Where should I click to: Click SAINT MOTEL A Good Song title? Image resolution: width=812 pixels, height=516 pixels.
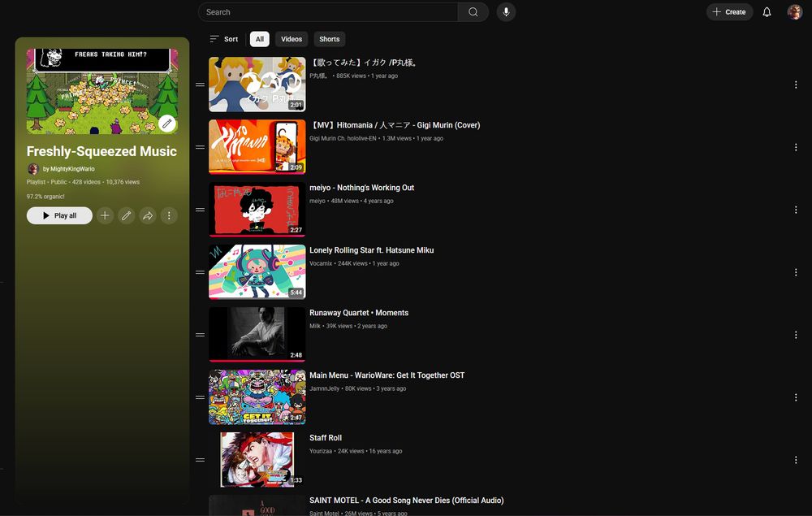[x=407, y=501]
